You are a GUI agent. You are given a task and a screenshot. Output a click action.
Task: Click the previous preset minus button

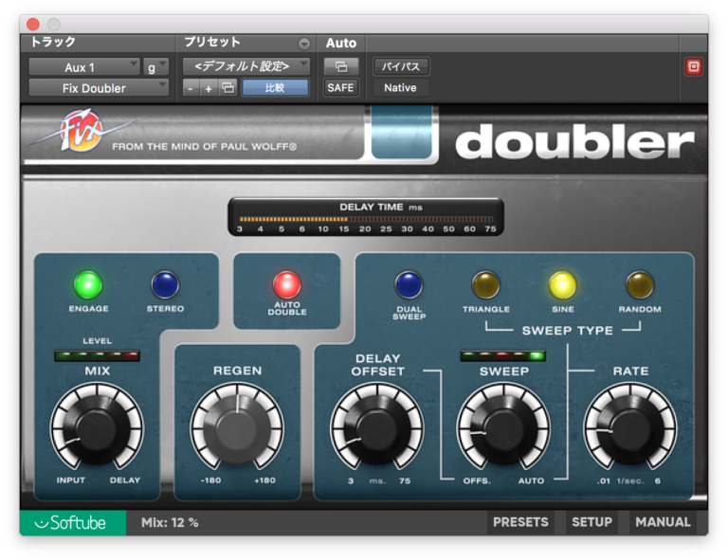point(191,88)
